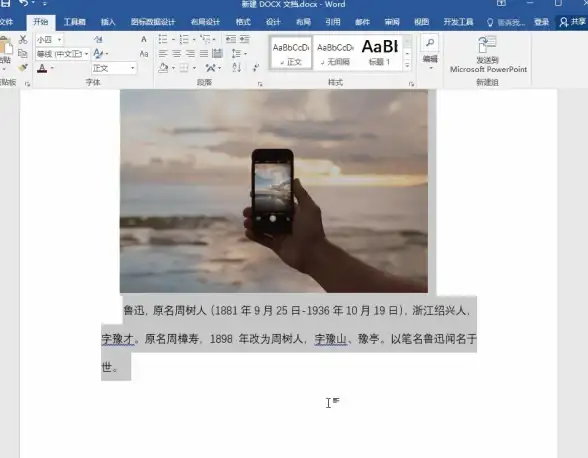The image size is (588, 458).
Task: Open the 邮件 ribbon tab
Action: click(362, 22)
